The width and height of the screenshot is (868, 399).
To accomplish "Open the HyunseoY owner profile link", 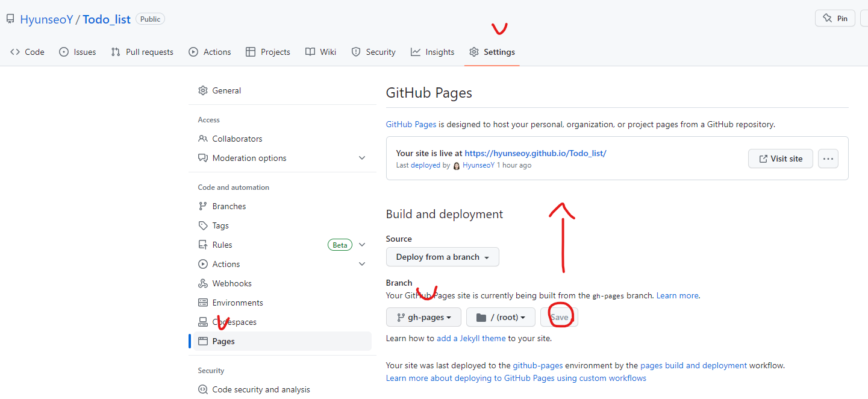I will [46, 19].
